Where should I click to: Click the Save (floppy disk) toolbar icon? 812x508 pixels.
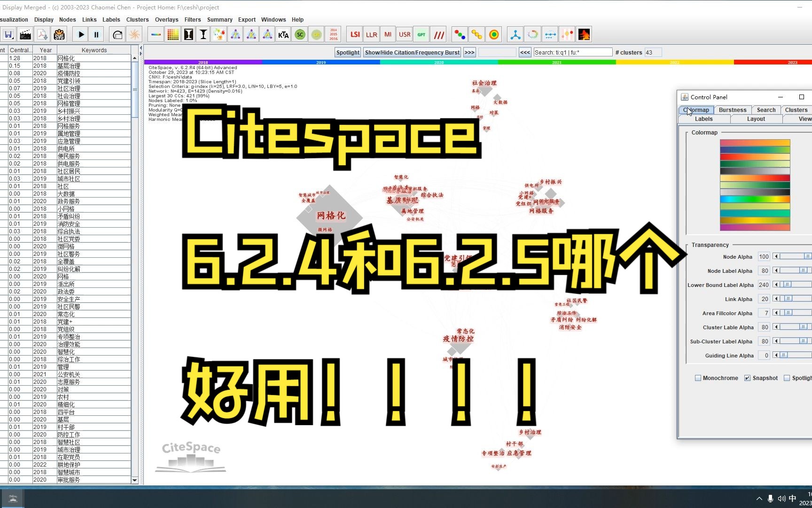(8, 34)
